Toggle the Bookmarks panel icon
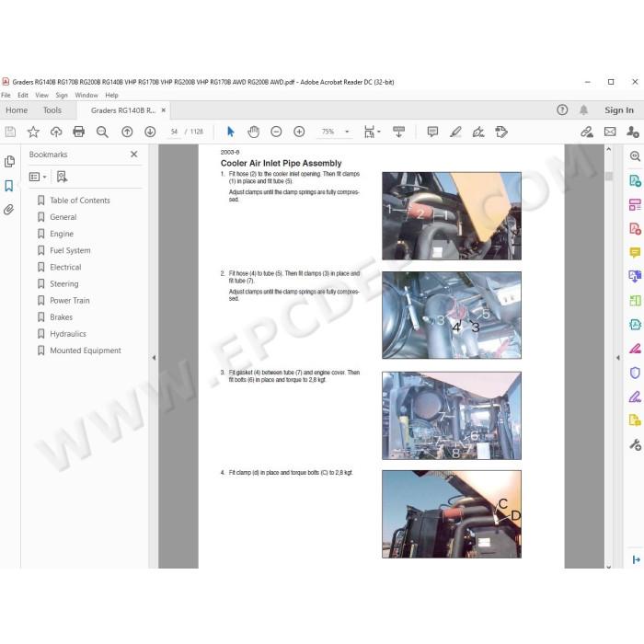The height and width of the screenshot is (644, 644). (8, 186)
